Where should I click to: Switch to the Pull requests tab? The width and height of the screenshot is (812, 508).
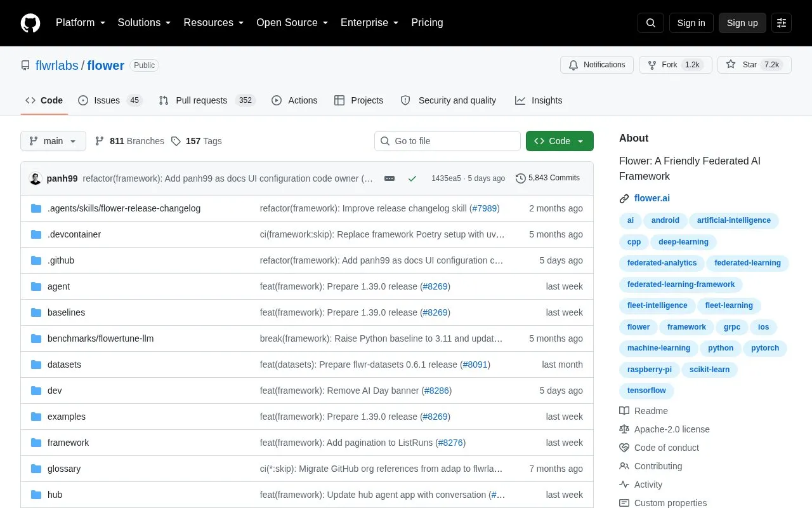207,100
